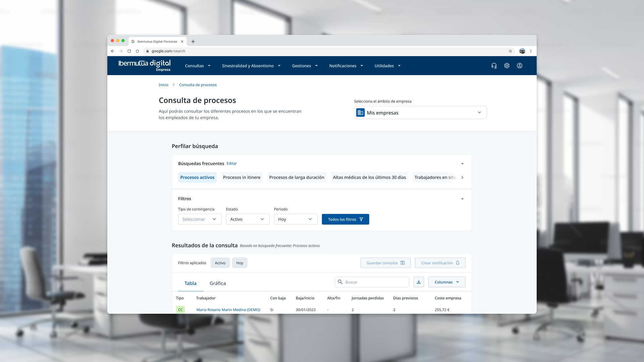The height and width of the screenshot is (362, 644).
Task: Click the download results icon button
Action: point(419,282)
